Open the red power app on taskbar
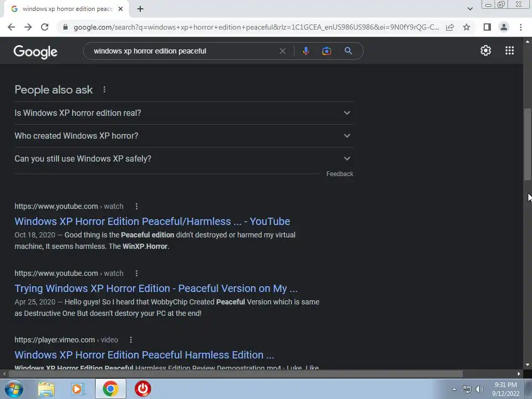The image size is (532, 399). (142, 389)
